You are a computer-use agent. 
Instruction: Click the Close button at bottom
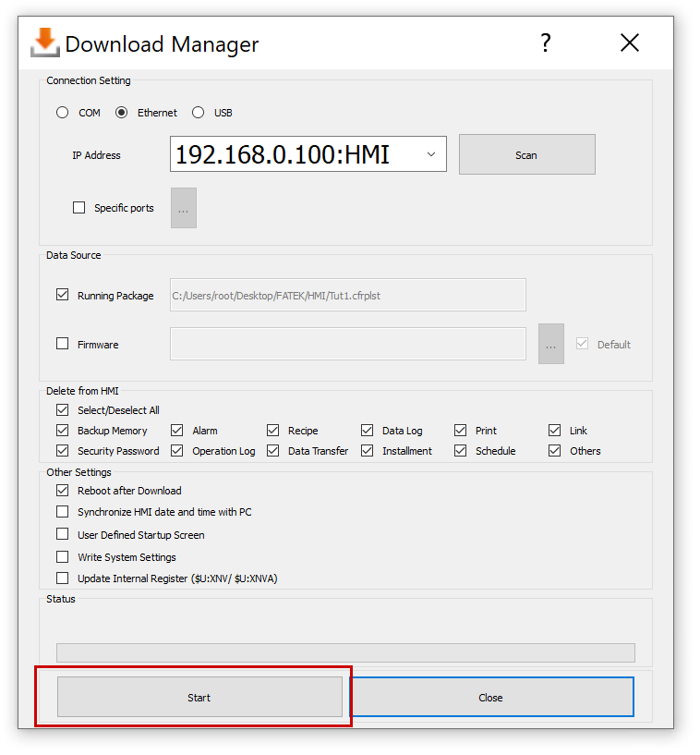491,697
